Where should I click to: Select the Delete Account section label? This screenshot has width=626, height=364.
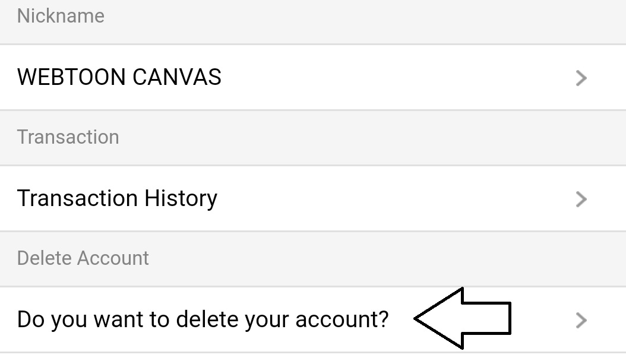click(83, 258)
